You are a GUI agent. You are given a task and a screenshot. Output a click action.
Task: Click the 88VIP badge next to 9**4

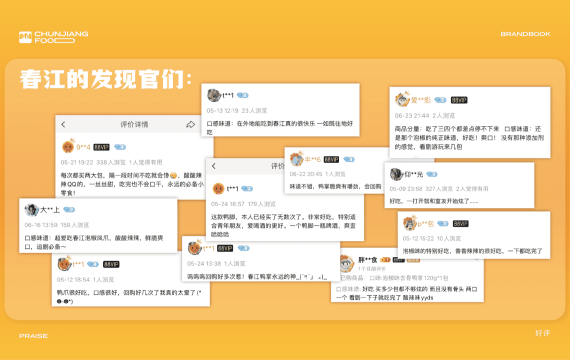point(101,147)
